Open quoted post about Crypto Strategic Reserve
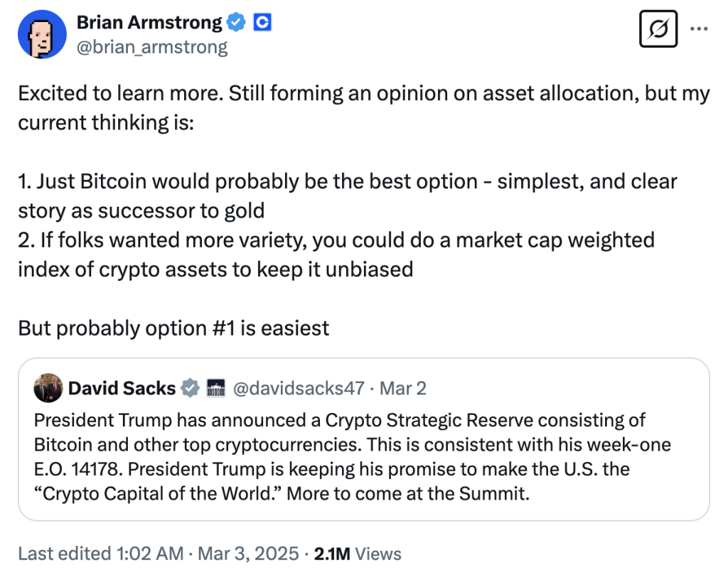This screenshot has height=585, width=728. pyautogui.click(x=364, y=439)
